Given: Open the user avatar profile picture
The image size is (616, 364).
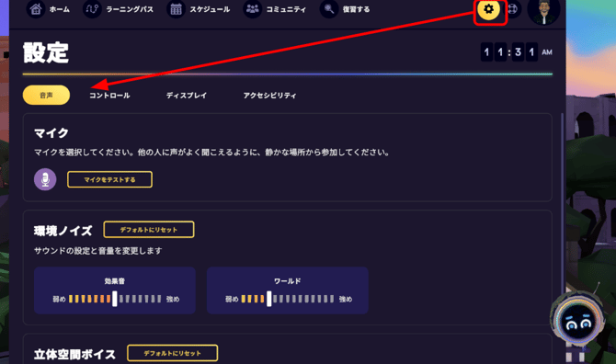Looking at the screenshot, I should pyautogui.click(x=543, y=11).
